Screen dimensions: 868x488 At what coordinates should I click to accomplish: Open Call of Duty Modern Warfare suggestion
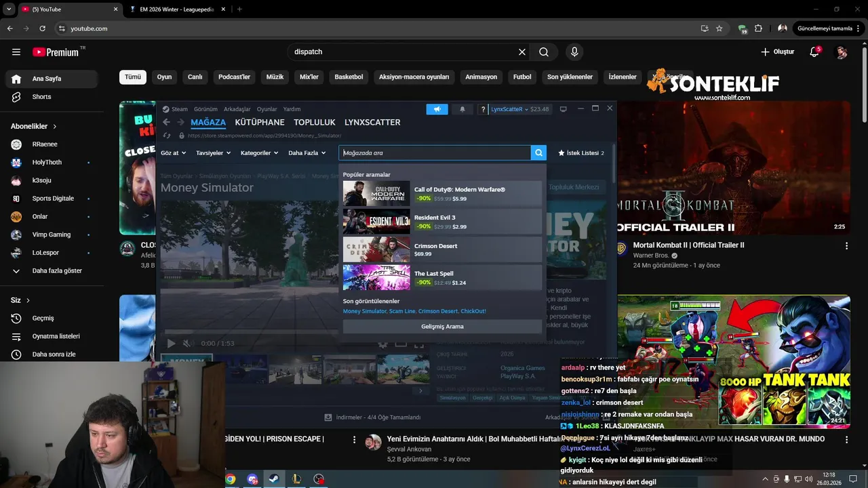coord(442,194)
